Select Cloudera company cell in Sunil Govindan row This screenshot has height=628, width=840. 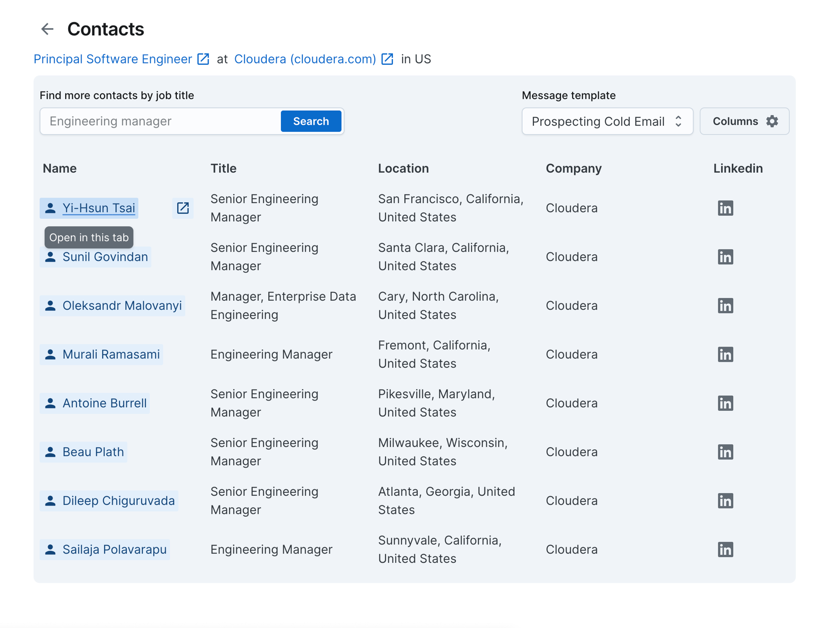(x=571, y=257)
